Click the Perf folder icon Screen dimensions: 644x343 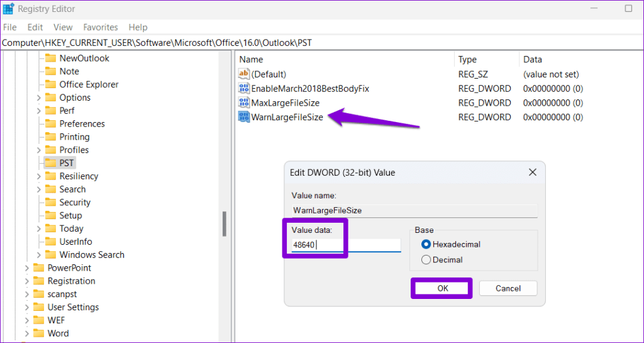coord(50,111)
